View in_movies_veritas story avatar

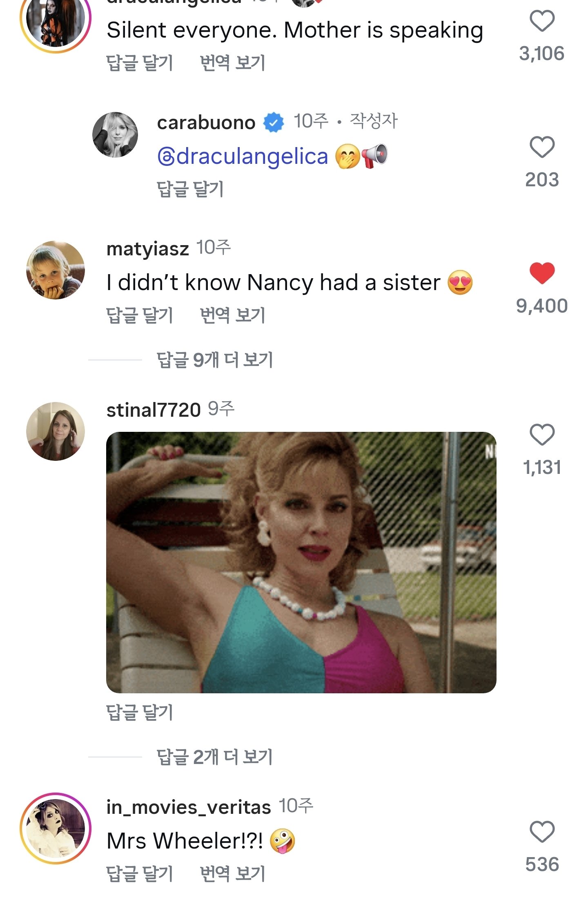point(56,829)
